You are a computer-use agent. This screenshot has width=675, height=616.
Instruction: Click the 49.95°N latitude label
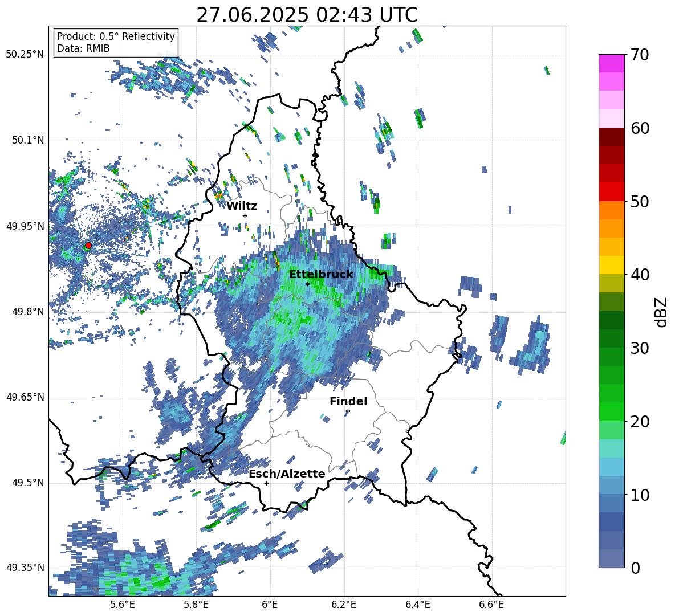point(25,226)
